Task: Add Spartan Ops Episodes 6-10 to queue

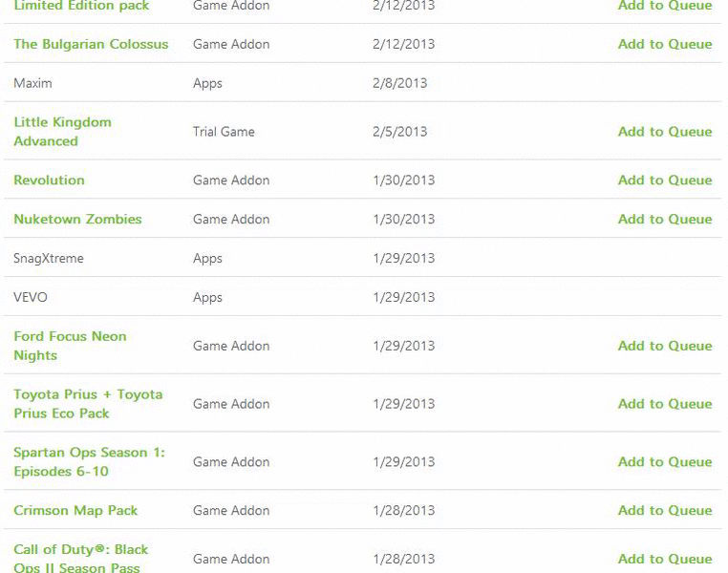Action: pos(664,462)
